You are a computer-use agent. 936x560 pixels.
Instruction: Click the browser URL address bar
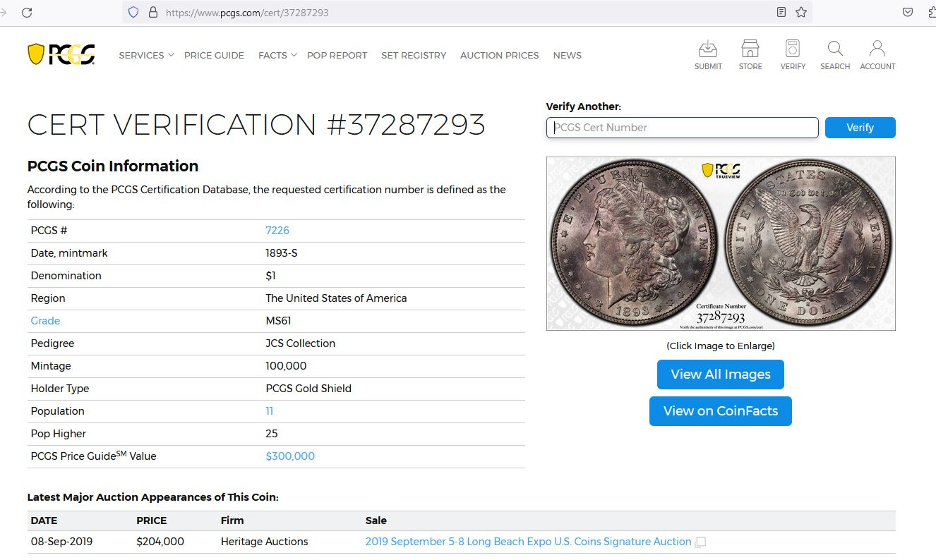466,12
